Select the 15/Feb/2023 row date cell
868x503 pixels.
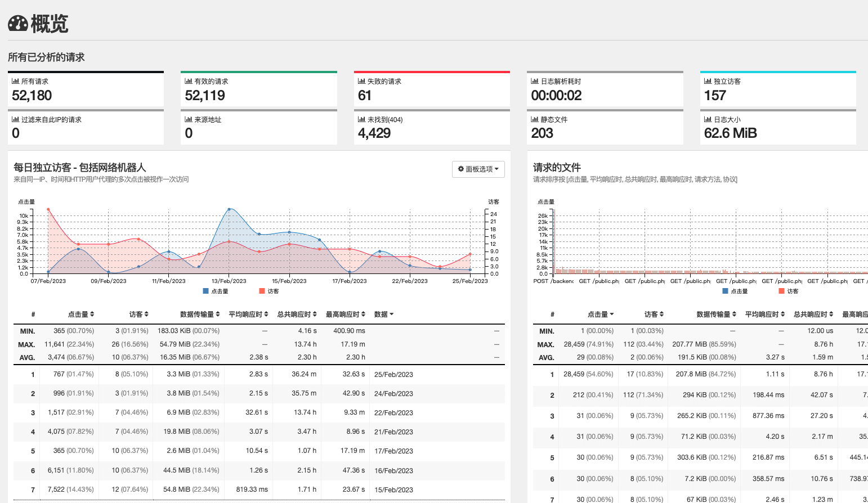tap(393, 489)
